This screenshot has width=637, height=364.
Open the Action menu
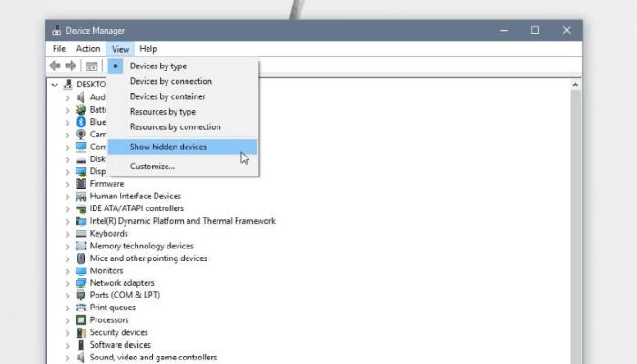(x=88, y=48)
